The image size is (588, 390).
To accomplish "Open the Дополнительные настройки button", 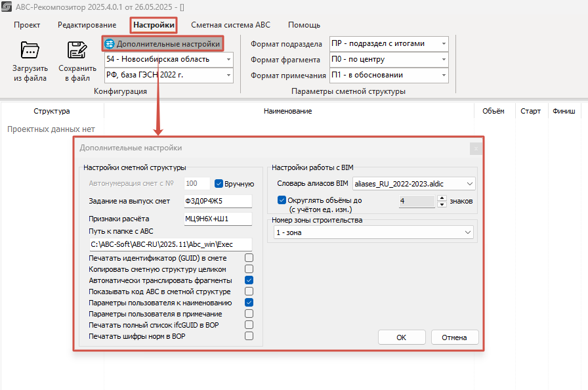I will pyautogui.click(x=163, y=44).
